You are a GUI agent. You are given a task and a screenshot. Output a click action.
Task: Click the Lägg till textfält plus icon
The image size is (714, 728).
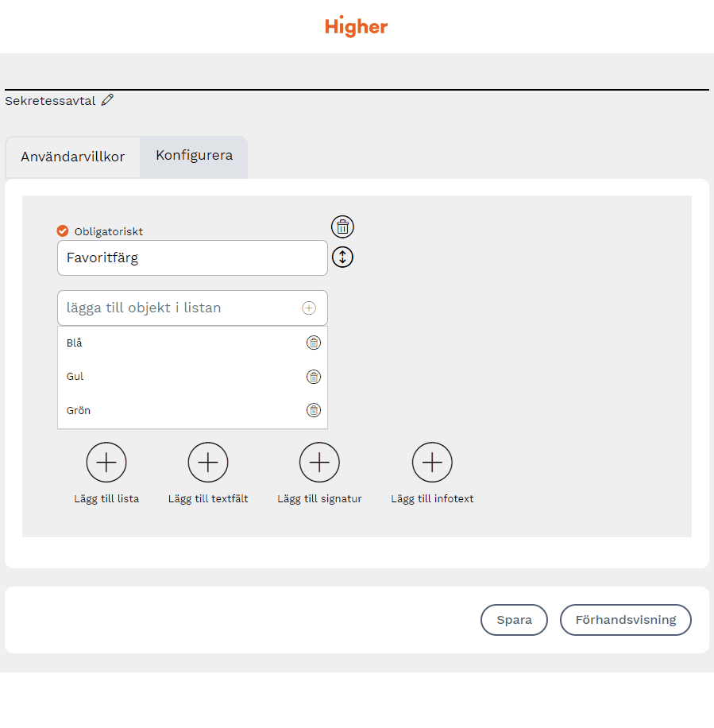point(208,463)
